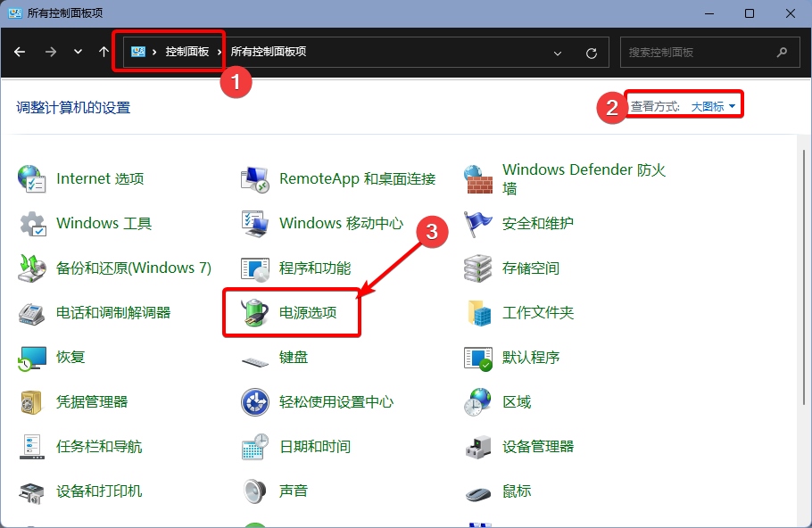812x528 pixels.
Task: Open the 电源选项 link
Action: pos(308,313)
